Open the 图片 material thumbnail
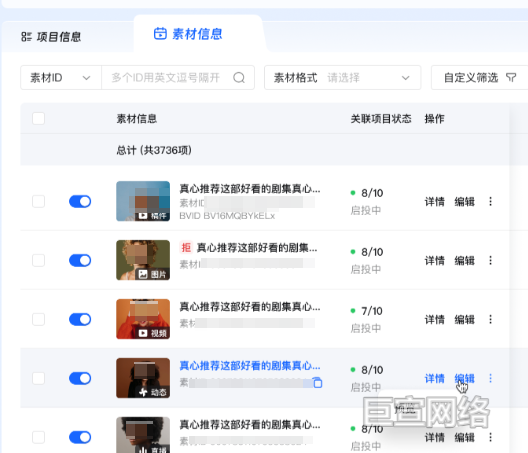Viewport: 528px width, 453px height. click(143, 260)
